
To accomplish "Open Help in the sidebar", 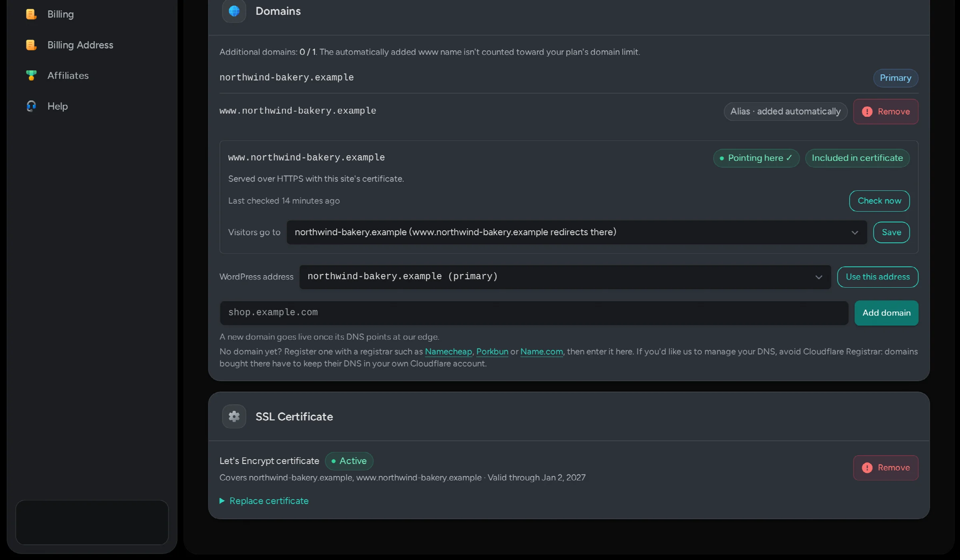I will tap(58, 106).
